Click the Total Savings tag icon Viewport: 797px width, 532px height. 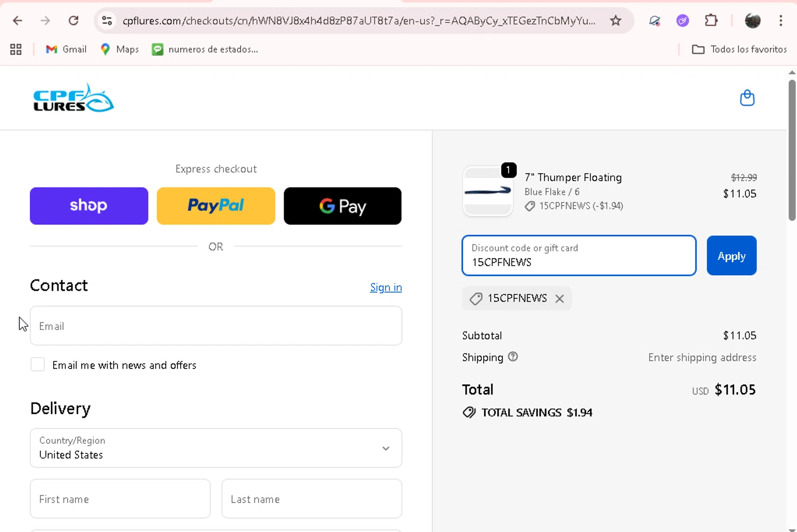tap(469, 412)
